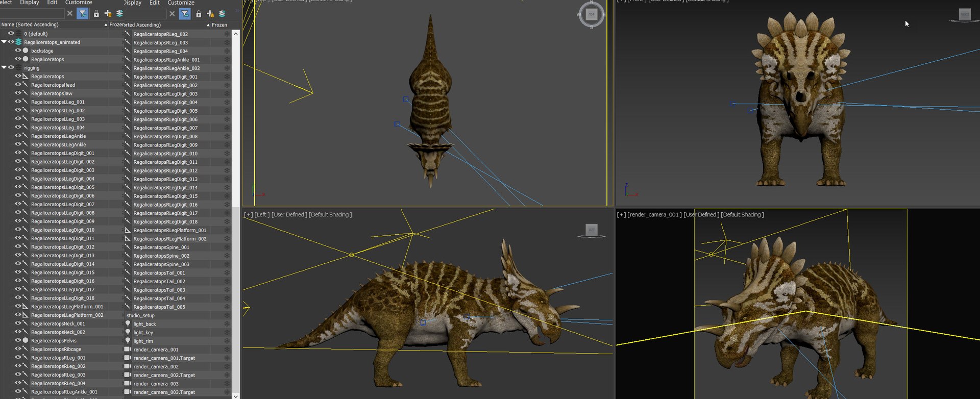Collapse the rigging layer
The width and height of the screenshot is (980, 399).
tap(4, 67)
